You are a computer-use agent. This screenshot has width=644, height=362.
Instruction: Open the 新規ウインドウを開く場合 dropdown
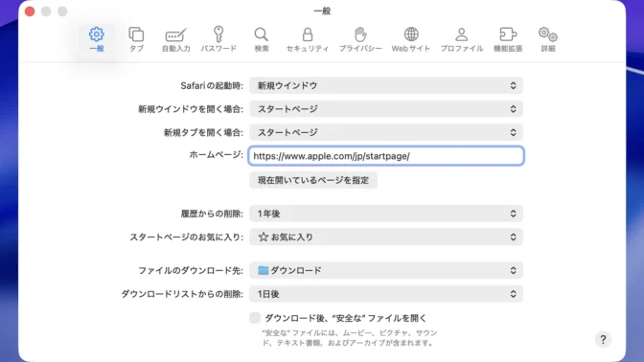point(385,109)
